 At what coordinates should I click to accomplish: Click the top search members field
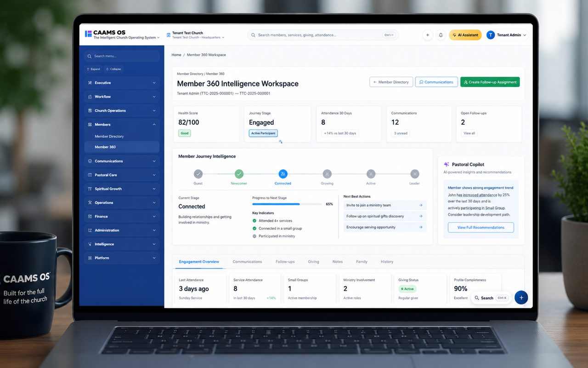323,35
